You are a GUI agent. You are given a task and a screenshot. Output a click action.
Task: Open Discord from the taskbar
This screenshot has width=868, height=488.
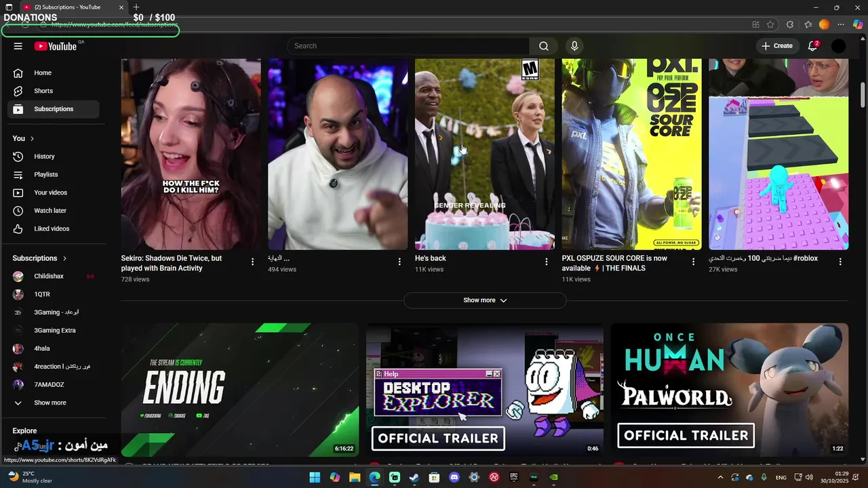coord(454,477)
